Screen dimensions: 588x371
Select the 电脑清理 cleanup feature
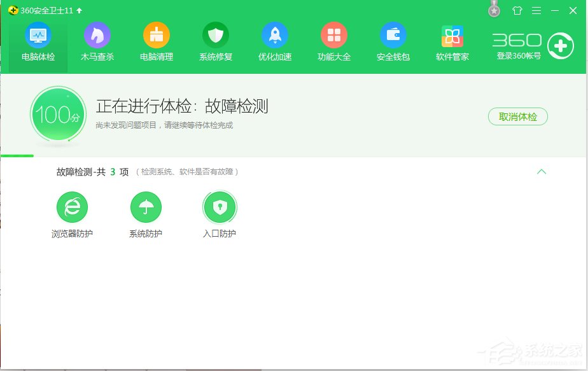coord(156,41)
